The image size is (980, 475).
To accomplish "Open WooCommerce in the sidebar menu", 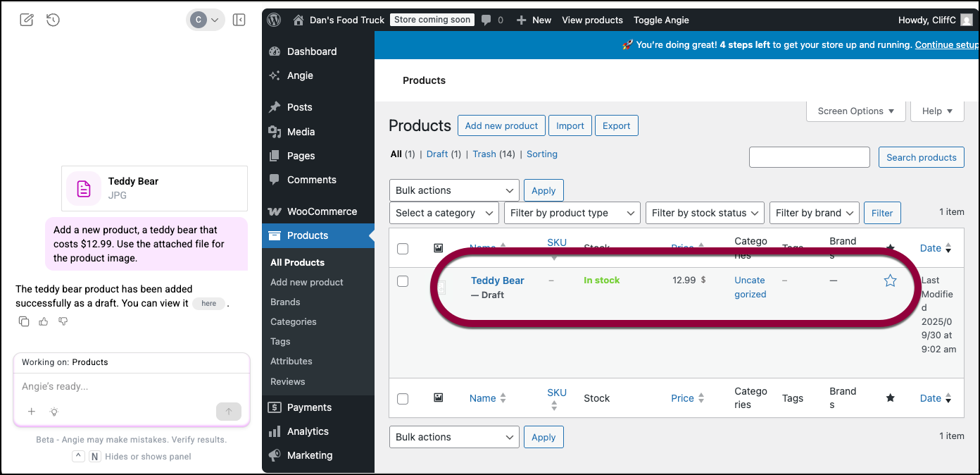I will [x=322, y=211].
